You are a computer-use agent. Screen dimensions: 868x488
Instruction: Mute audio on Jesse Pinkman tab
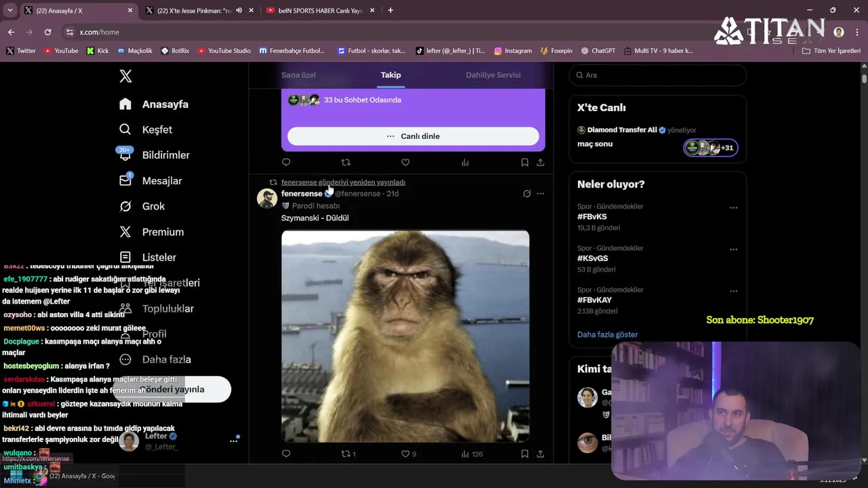pyautogui.click(x=239, y=11)
